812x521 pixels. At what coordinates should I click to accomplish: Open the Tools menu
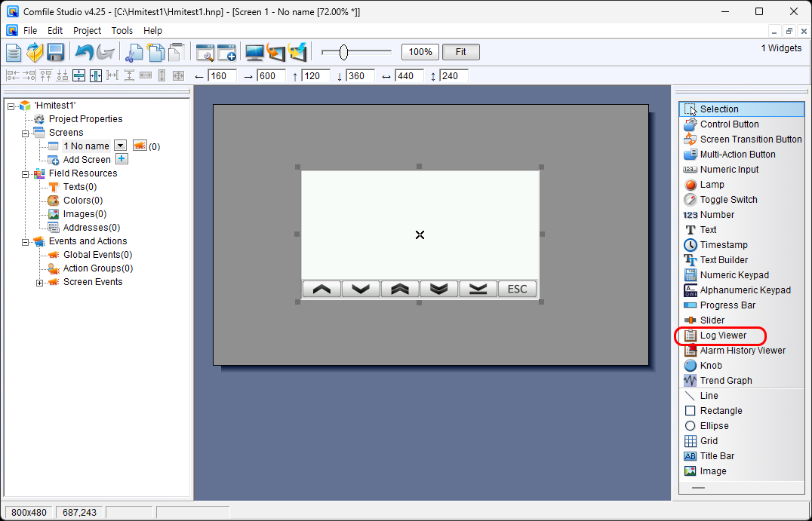121,31
